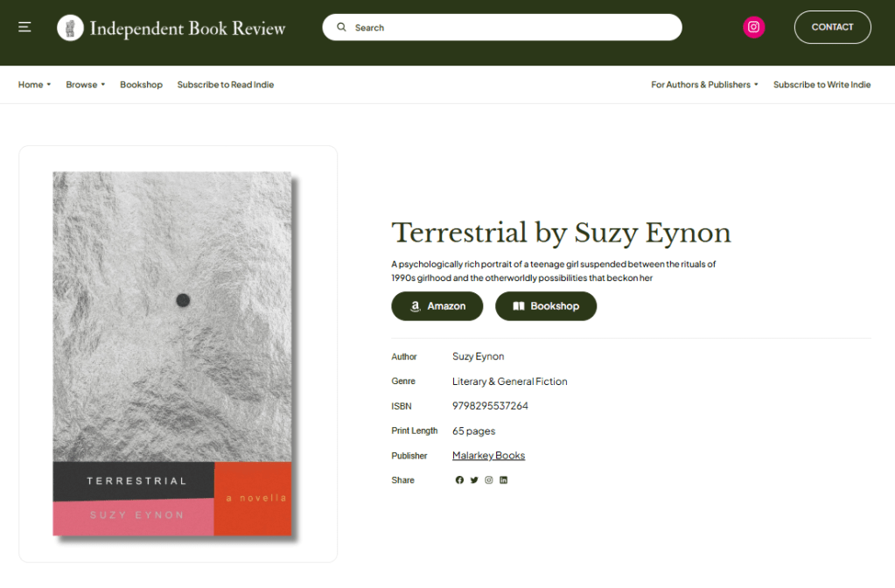Click the Terrestrial book cover image

point(172,354)
